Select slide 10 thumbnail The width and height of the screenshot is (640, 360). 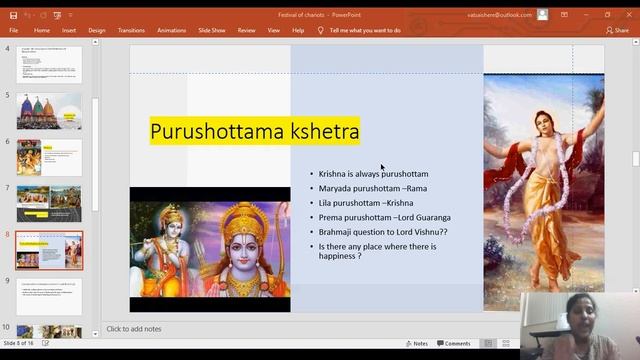pyautogui.click(x=49, y=331)
